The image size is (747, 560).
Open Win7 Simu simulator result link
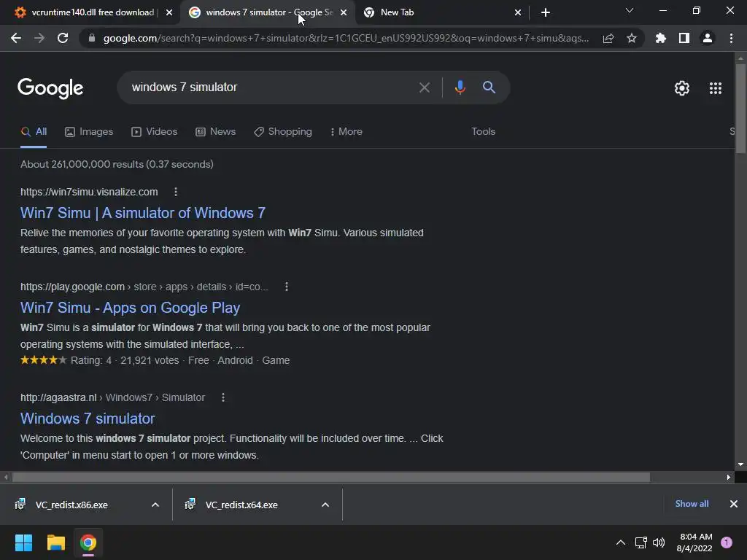(143, 213)
